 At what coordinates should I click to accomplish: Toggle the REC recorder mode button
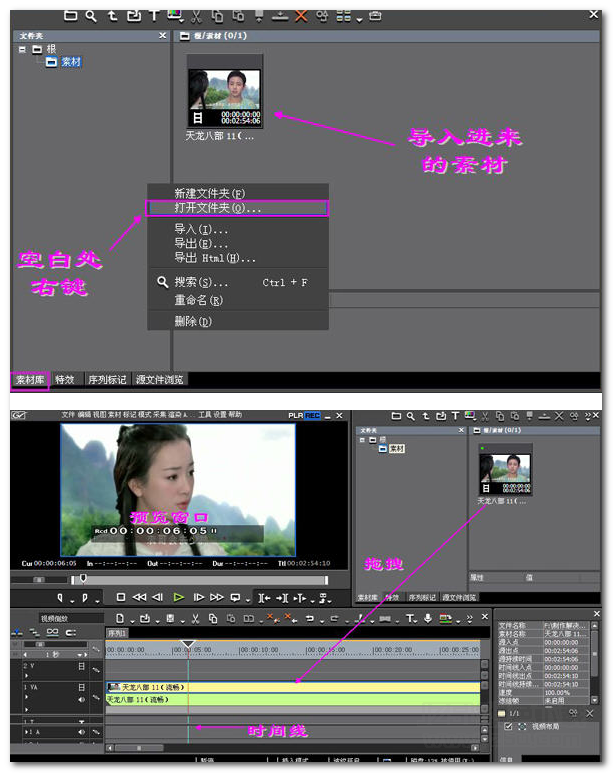pyautogui.click(x=312, y=416)
